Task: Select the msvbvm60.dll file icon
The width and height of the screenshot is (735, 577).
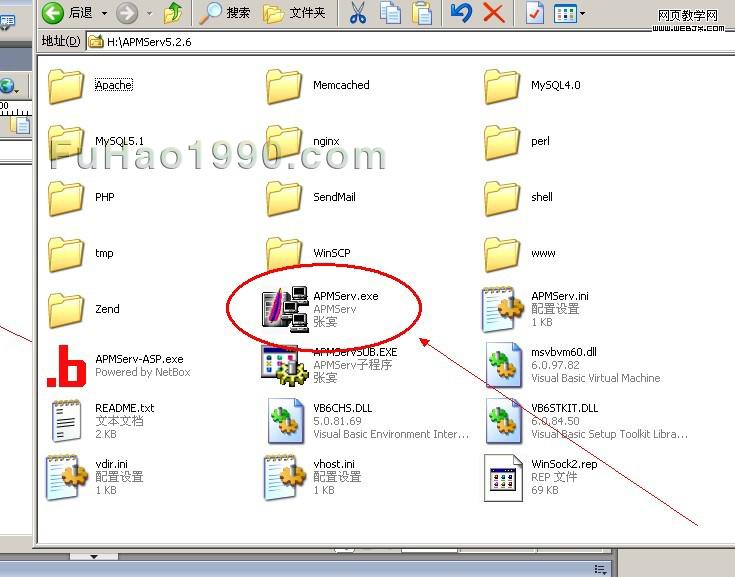Action: tap(504, 366)
